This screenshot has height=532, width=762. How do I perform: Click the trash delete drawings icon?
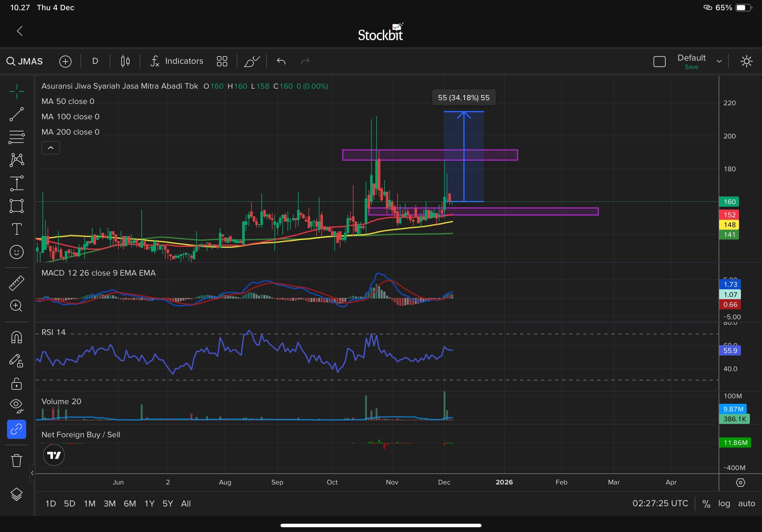(17, 460)
